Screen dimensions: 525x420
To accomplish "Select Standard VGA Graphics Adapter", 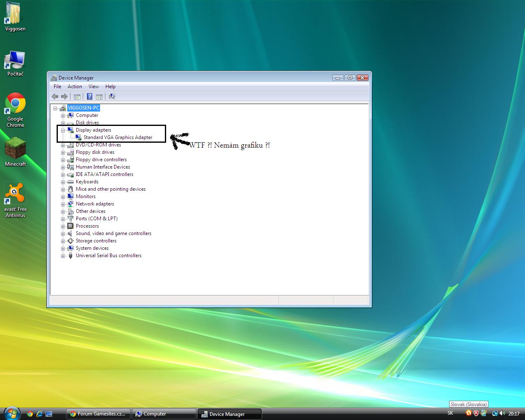I will point(118,137).
